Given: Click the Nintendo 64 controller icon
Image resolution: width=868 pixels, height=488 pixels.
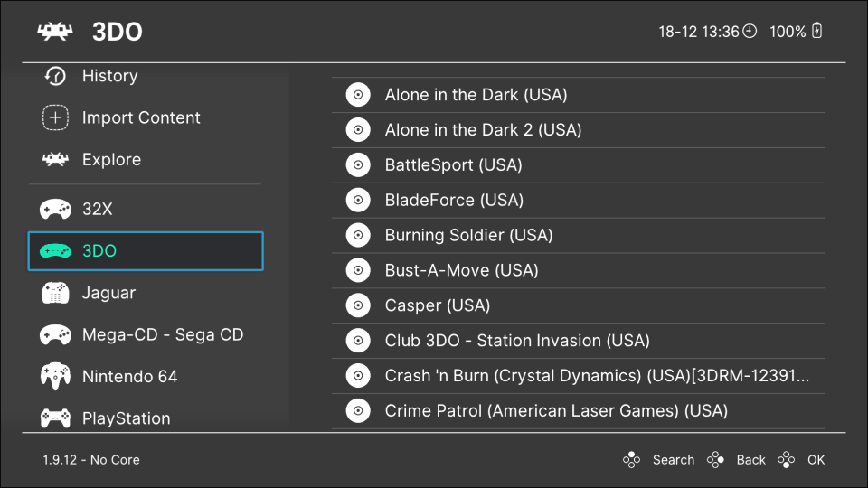Looking at the screenshot, I should click(x=55, y=376).
